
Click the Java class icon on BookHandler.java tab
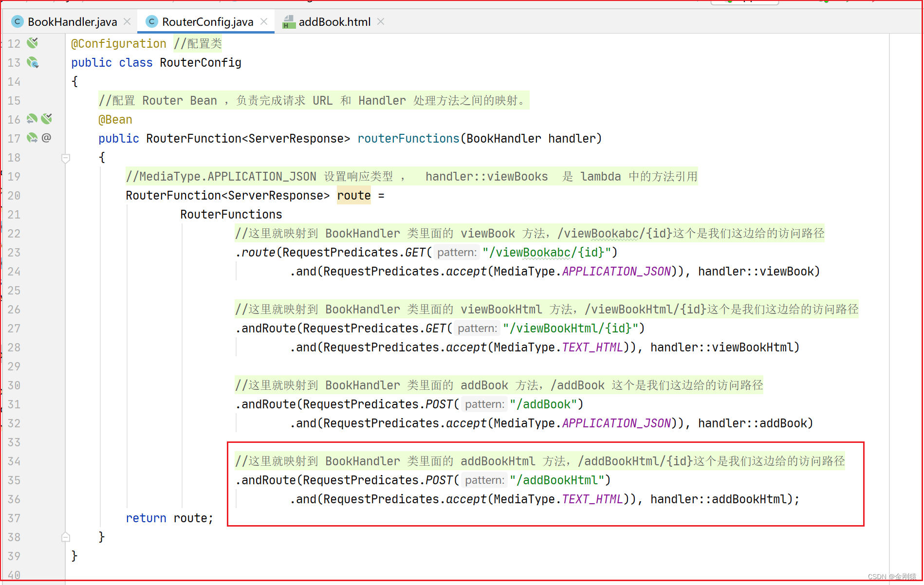(x=18, y=21)
